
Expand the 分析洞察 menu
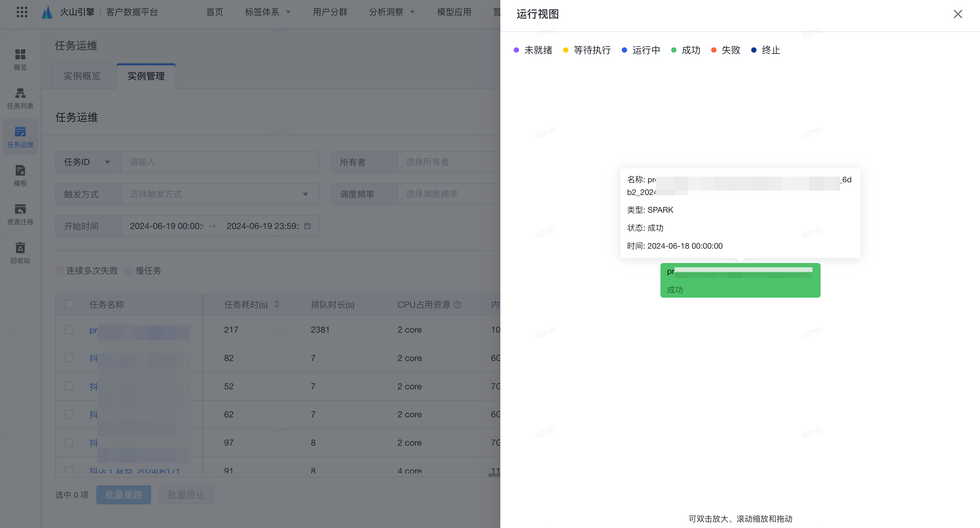coord(392,12)
